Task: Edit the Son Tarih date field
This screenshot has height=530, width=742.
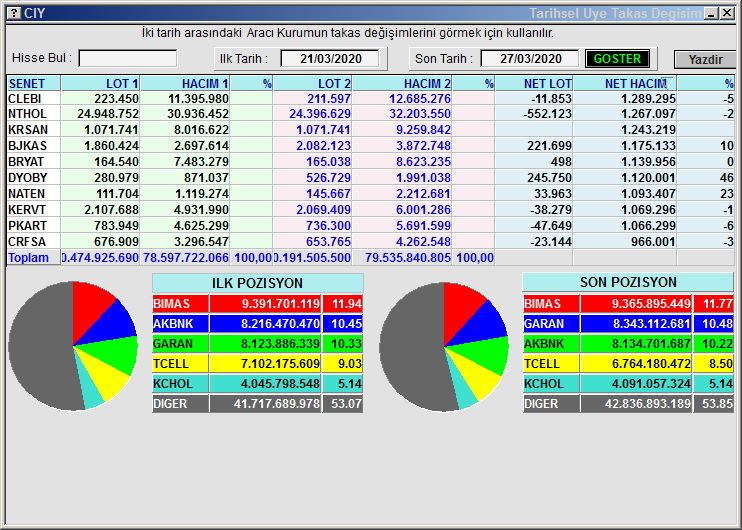Action: coord(530,59)
